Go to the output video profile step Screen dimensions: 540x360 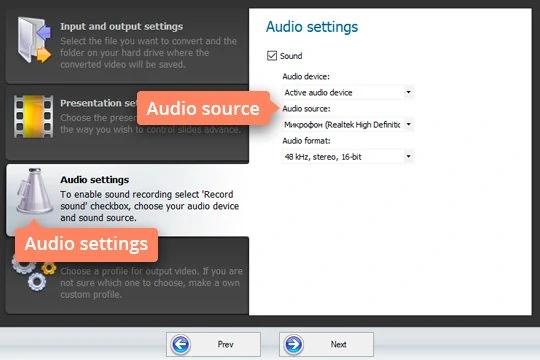pos(127,276)
